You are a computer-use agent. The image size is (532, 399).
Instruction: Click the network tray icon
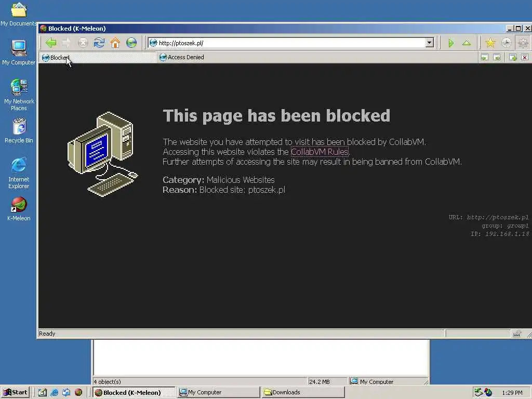click(x=478, y=392)
